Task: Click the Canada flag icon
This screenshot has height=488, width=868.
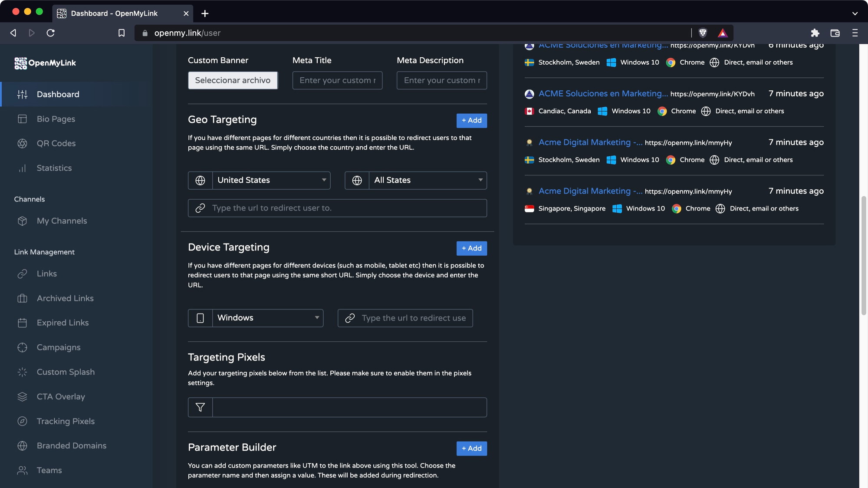Action: pyautogui.click(x=529, y=111)
